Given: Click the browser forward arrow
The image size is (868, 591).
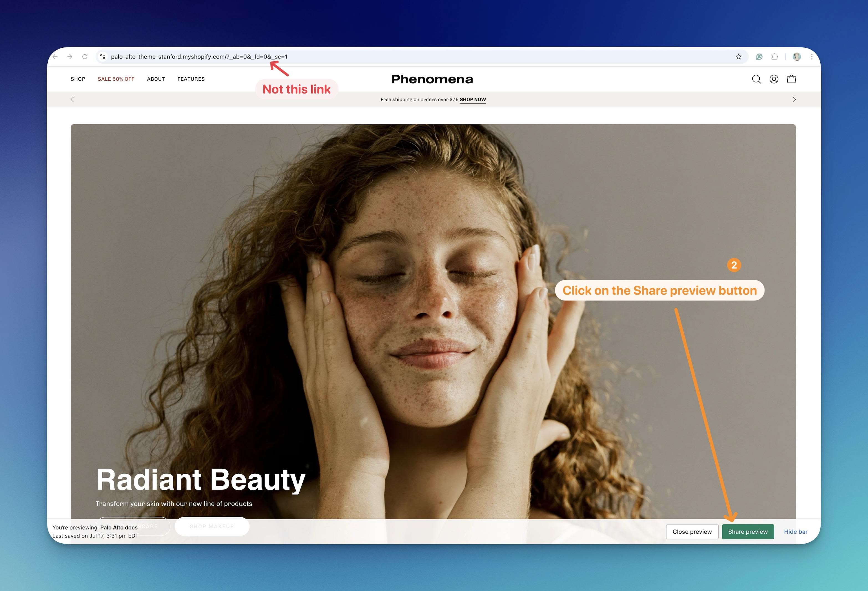Looking at the screenshot, I should [x=70, y=57].
